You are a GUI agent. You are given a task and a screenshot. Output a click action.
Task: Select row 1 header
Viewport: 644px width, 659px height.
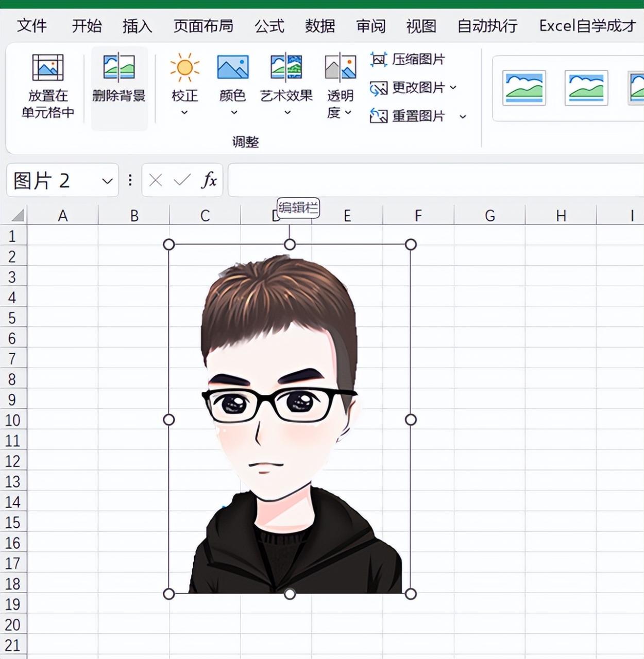click(x=13, y=236)
